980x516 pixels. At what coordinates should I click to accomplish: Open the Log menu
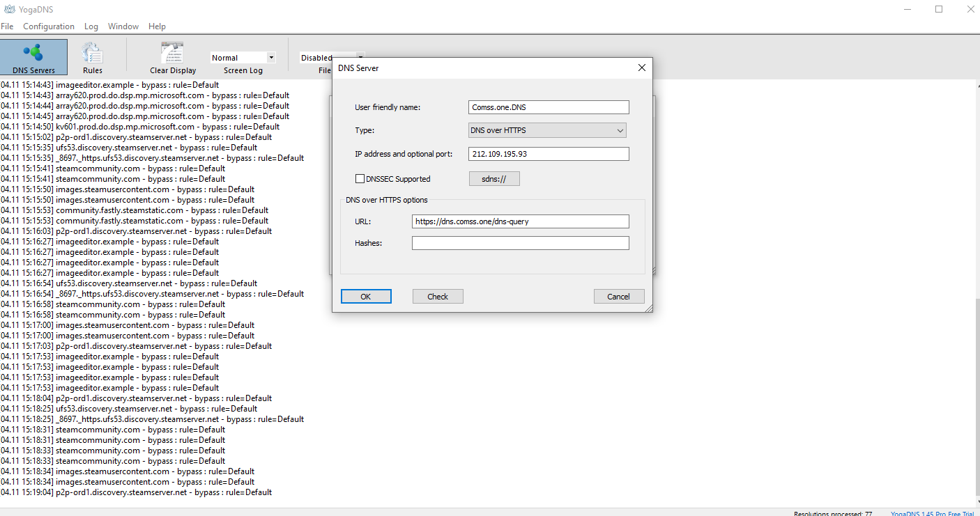coord(91,26)
